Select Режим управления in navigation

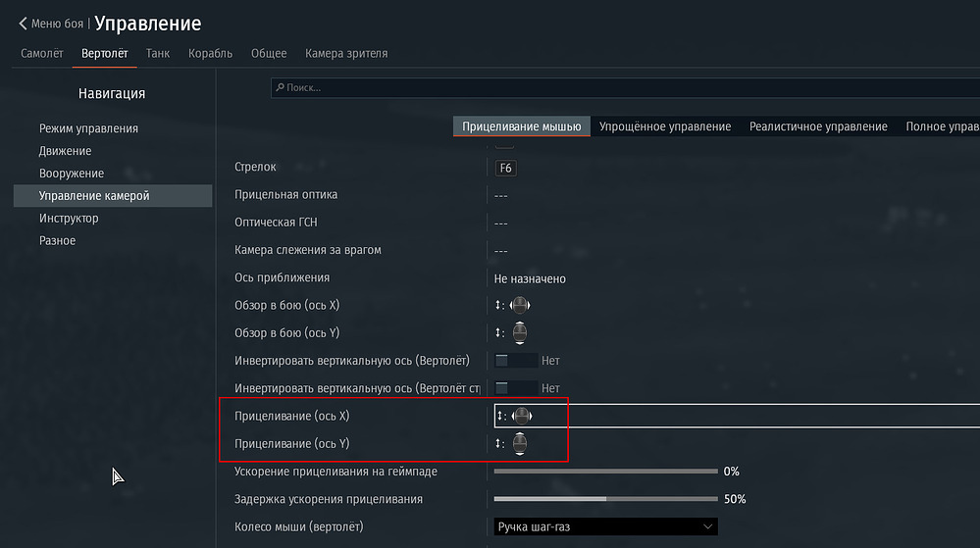(88, 128)
